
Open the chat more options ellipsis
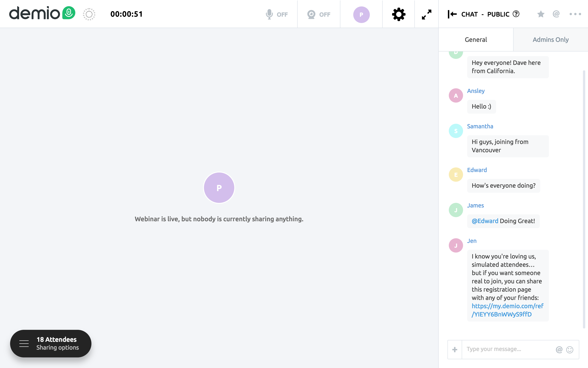coord(575,14)
